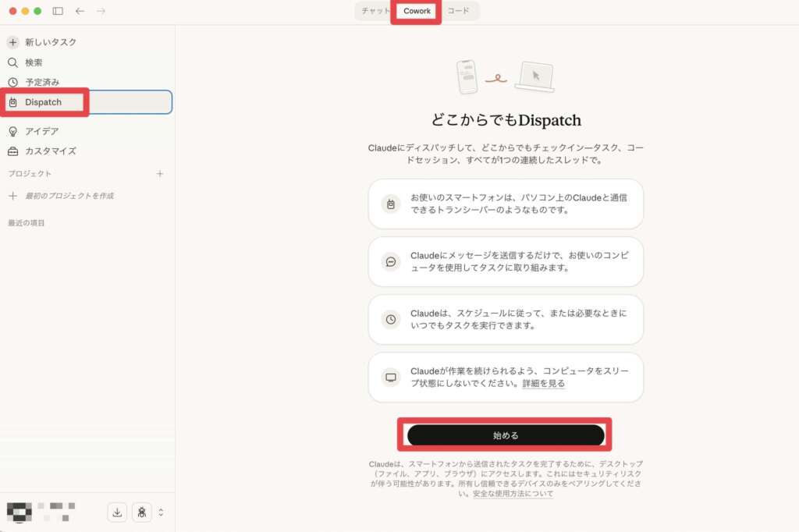Switch to the コード tab
Viewport: 799px width, 532px height.
coord(457,11)
